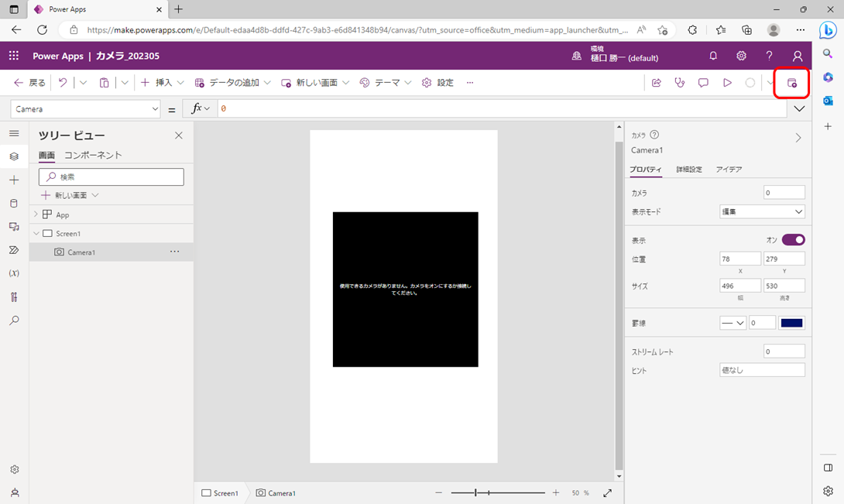Image resolution: width=844 pixels, height=504 pixels.
Task: Close the Tree view panel
Action: click(179, 135)
